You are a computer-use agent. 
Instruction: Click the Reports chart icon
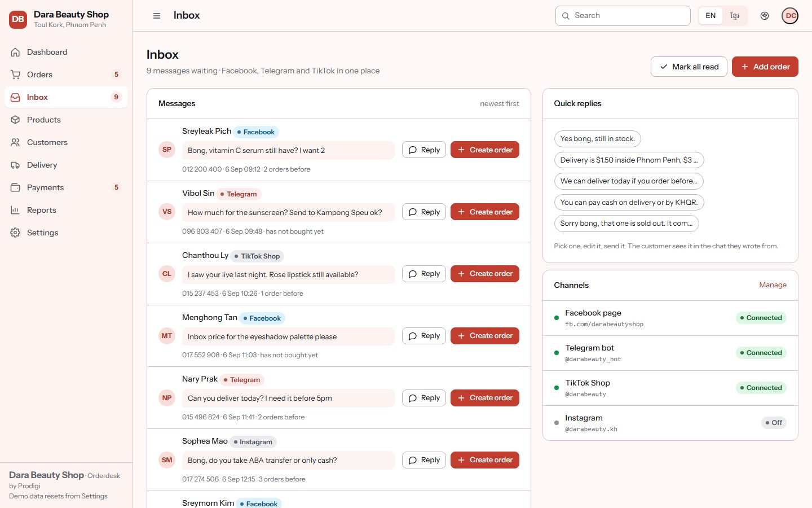(15, 210)
